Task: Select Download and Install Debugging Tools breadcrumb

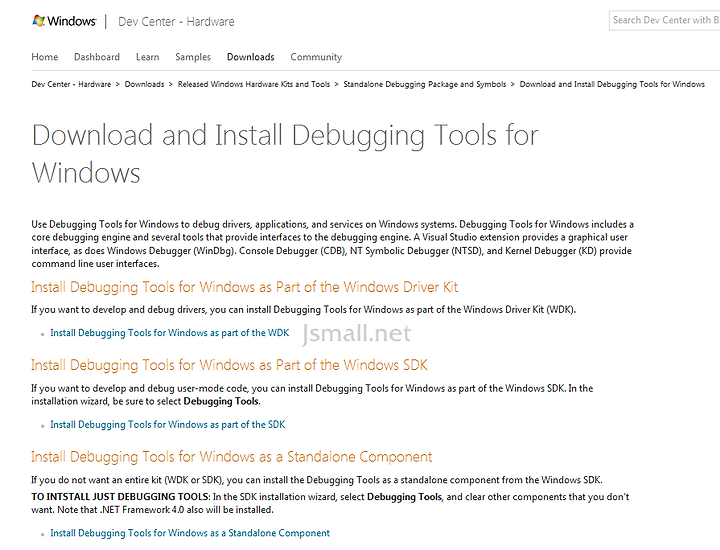Action: [612, 84]
